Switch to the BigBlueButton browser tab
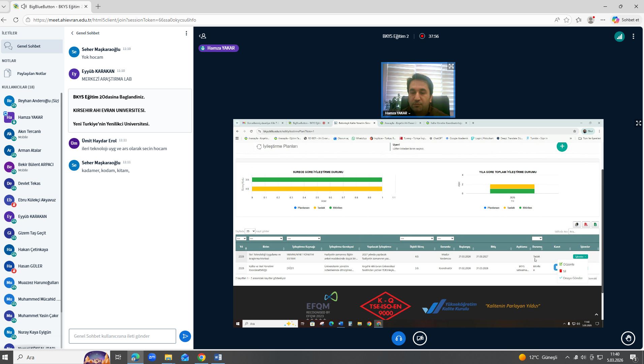The image size is (644, 364). tap(51, 6)
